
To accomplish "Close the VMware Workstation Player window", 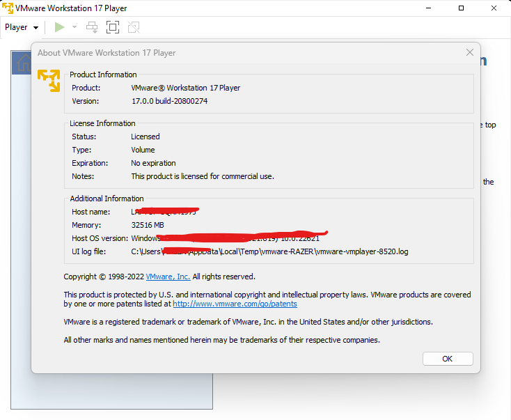I will (x=494, y=8).
